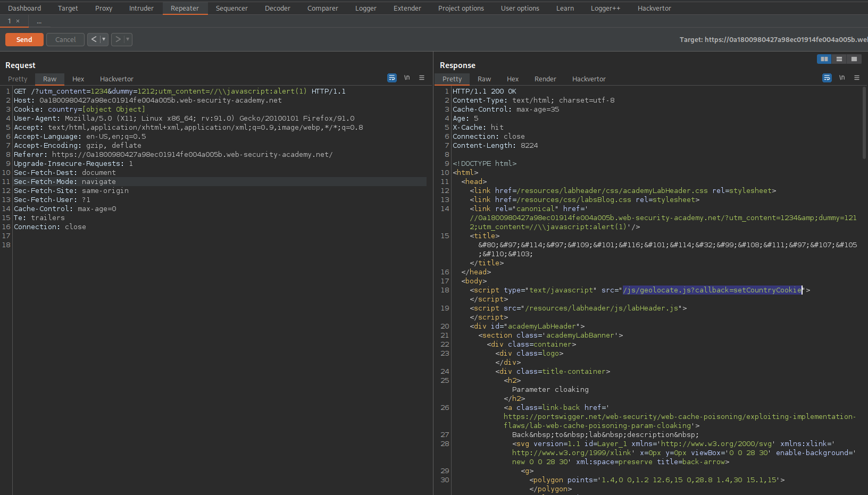868x495 pixels.
Task: Toggle word wrap in Request panel
Action: 392,78
